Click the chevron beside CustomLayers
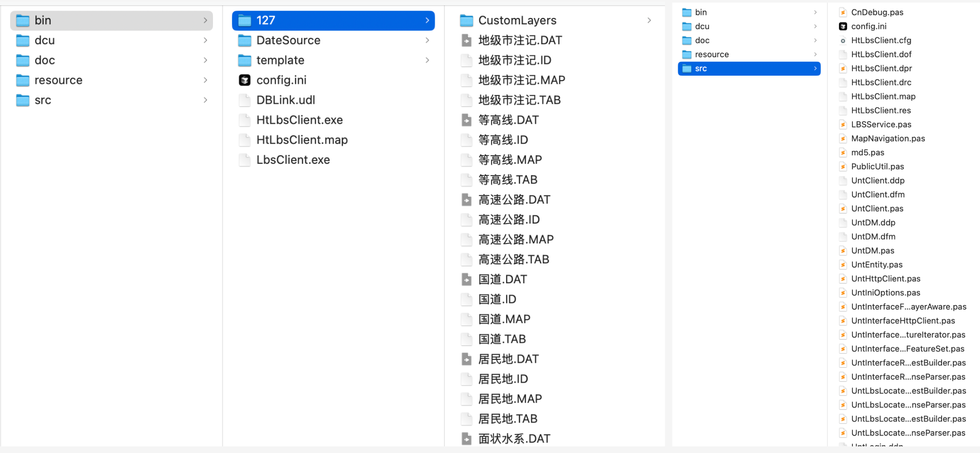The height and width of the screenshot is (453, 980). tap(649, 20)
